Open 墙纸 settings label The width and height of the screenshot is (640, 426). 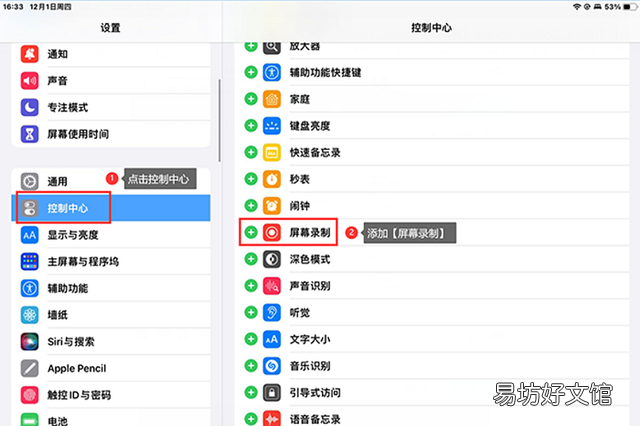(58, 315)
